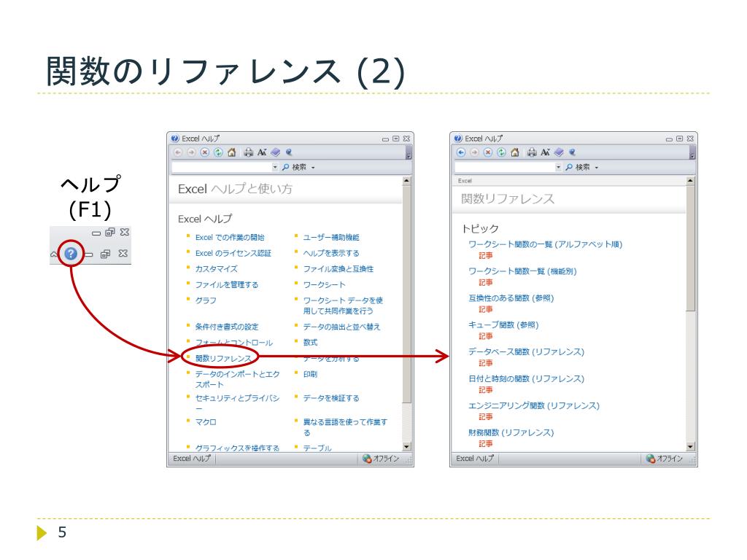The width and height of the screenshot is (747, 560).
Task: Click Back arrow in right Excel Help window
Action: (x=461, y=152)
